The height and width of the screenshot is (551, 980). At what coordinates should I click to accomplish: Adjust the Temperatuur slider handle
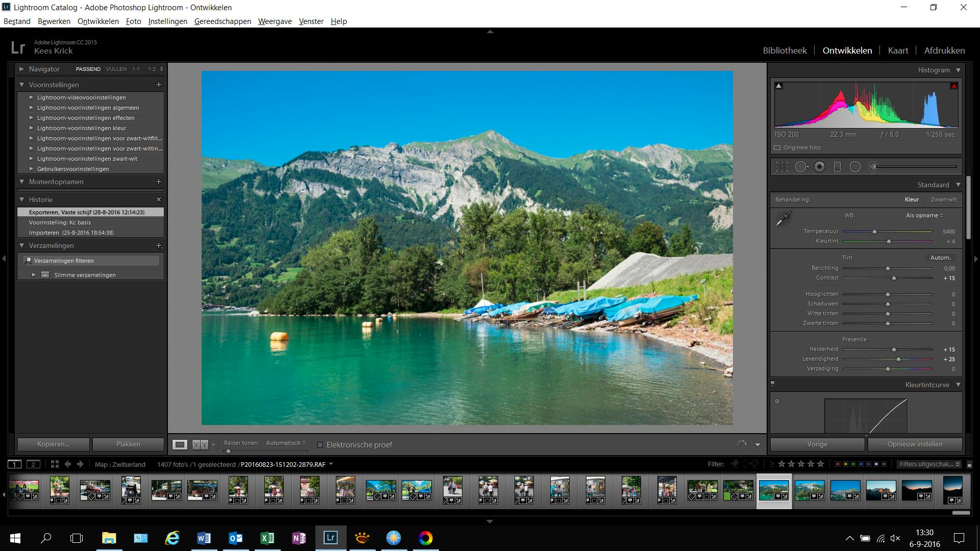[874, 232]
